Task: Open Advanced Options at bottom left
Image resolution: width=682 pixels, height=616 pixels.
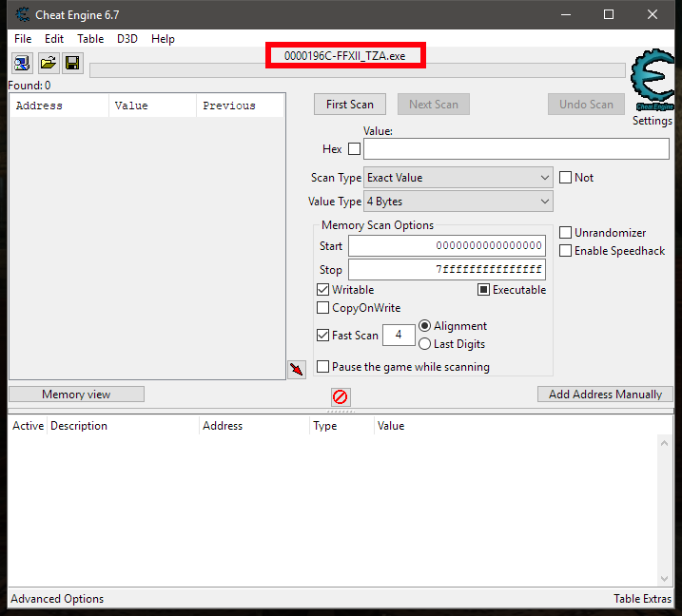Action: 57,599
